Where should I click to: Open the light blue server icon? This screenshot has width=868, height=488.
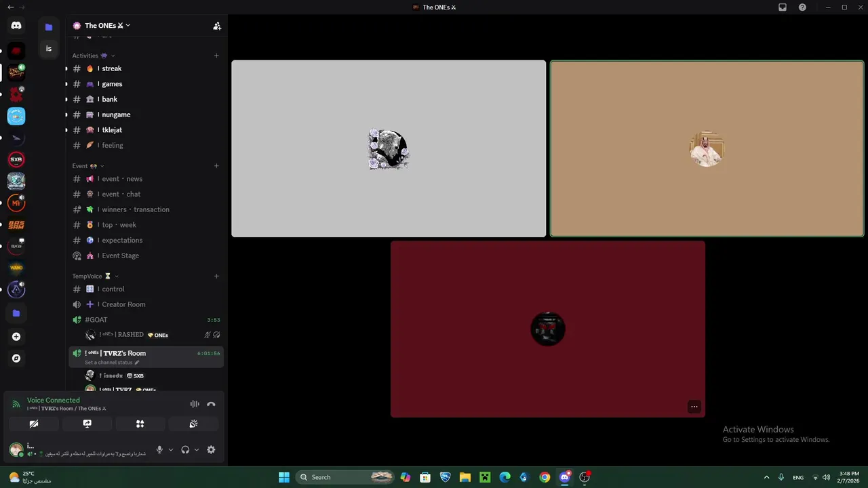pos(16,116)
